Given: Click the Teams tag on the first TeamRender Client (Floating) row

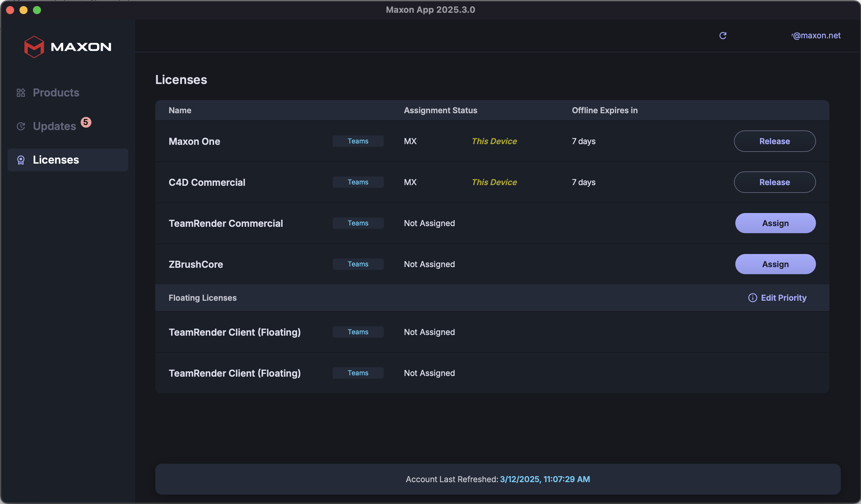Looking at the screenshot, I should click(358, 332).
